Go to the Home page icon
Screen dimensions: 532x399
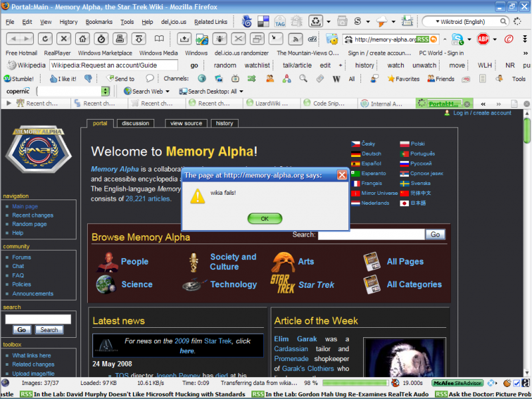tap(82, 39)
